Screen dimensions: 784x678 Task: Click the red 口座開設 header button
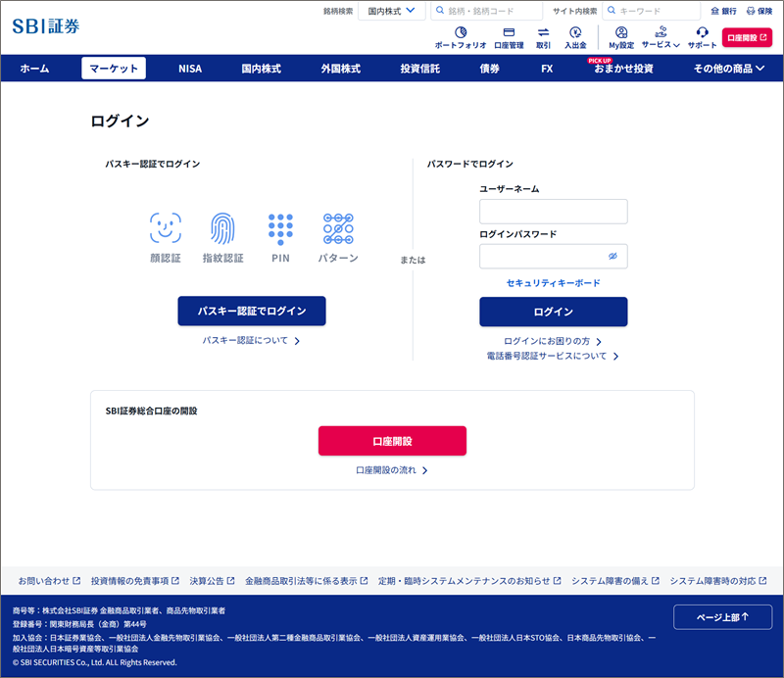point(747,37)
